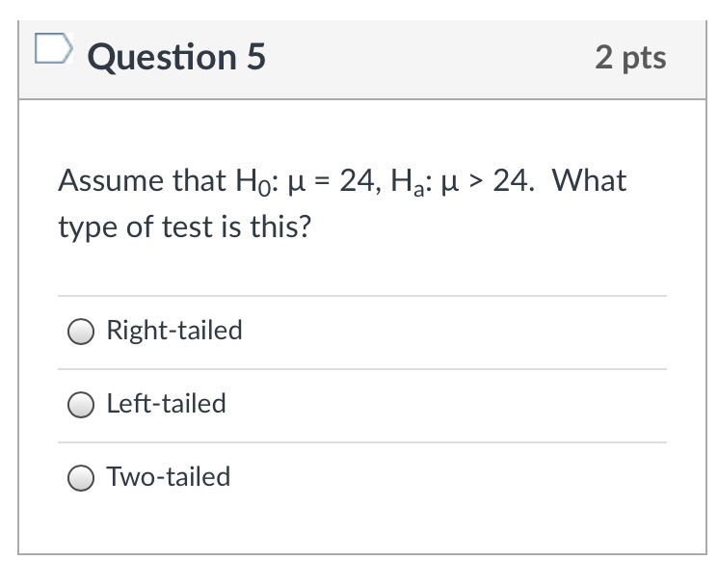This screenshot has height=588, width=718.
Task: Click the 2 pts points label
Action: (x=630, y=58)
